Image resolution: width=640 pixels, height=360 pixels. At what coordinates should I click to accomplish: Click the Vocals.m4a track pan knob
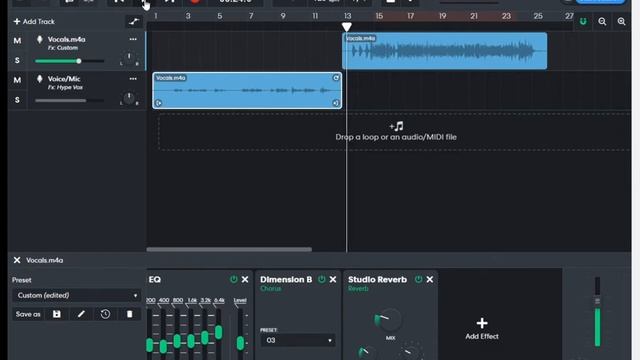[129, 58]
